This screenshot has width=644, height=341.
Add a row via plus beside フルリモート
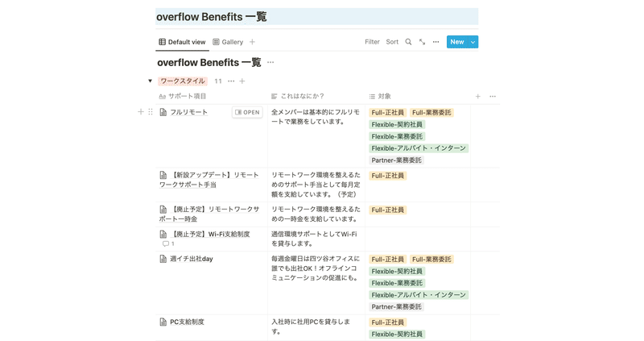coord(141,112)
